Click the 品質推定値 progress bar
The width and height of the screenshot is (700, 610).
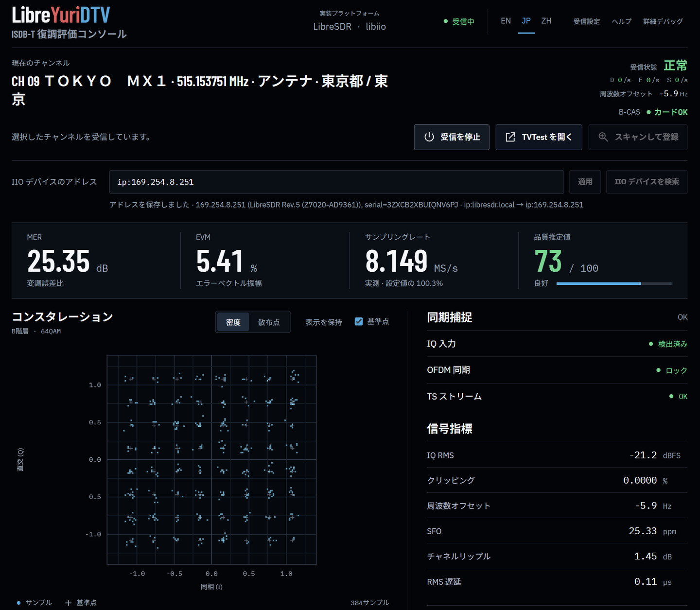pyautogui.click(x=614, y=283)
